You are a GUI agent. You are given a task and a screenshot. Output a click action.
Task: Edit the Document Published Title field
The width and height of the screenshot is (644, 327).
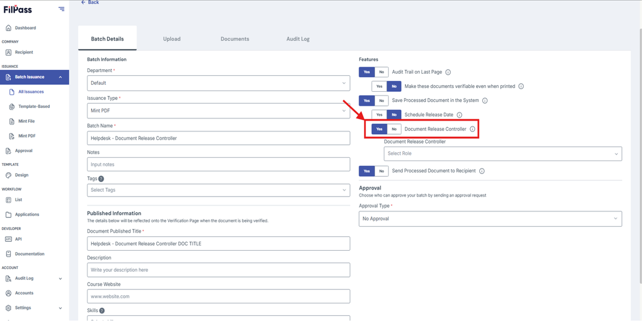(218, 243)
